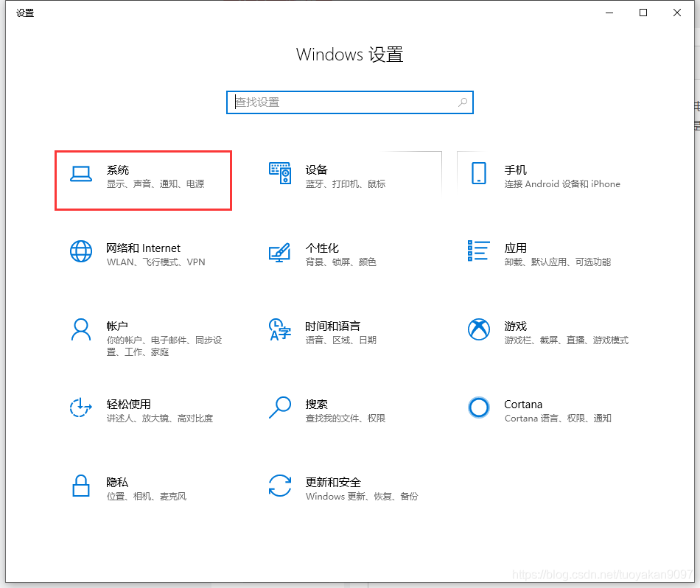Open the 轻松使用 dashed clock icon
Viewport: 700px width, 588px height.
[x=81, y=407]
